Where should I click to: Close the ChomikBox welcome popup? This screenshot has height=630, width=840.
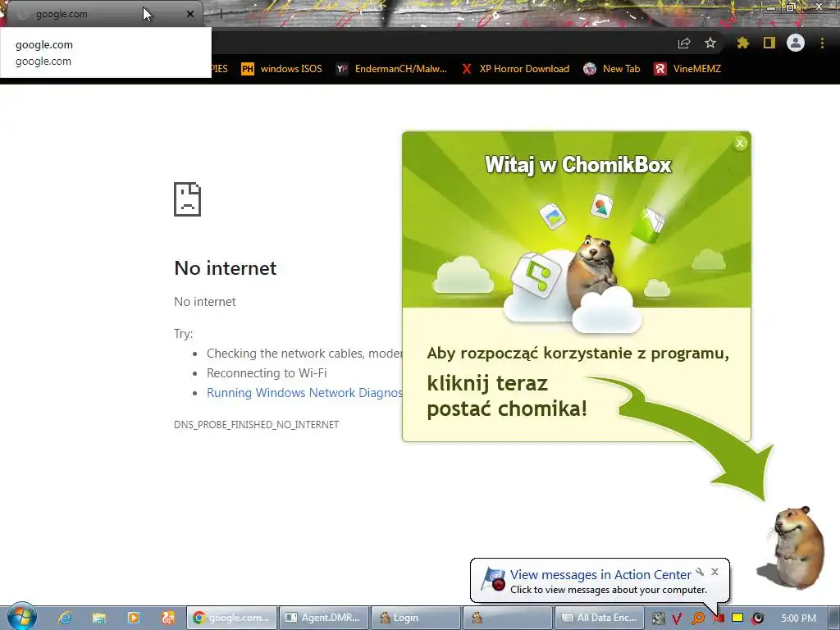pyautogui.click(x=740, y=143)
